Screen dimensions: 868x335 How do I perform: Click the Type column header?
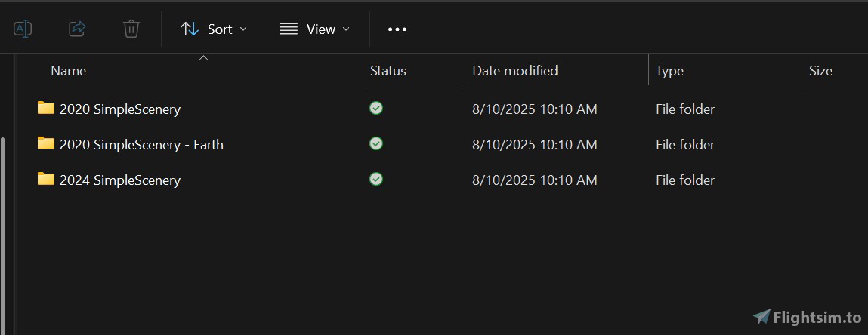click(x=669, y=71)
